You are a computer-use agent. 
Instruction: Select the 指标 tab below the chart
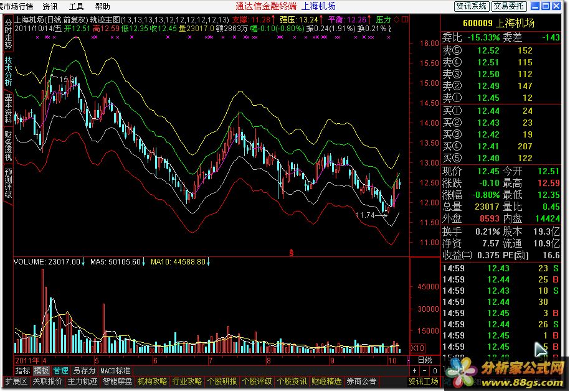click(22, 371)
